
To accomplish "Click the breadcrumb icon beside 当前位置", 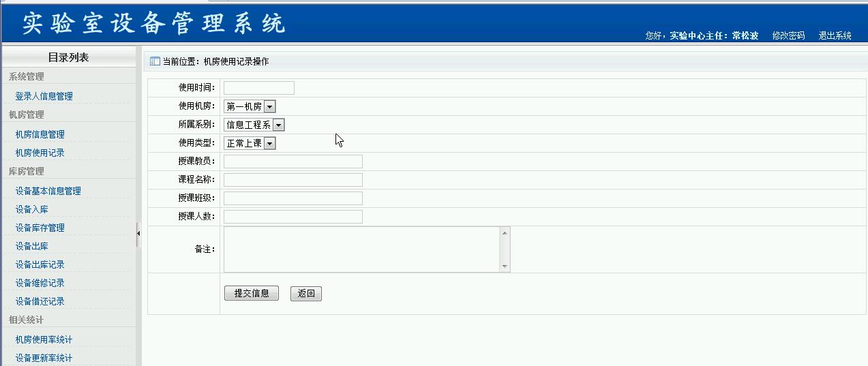I will click(x=155, y=61).
